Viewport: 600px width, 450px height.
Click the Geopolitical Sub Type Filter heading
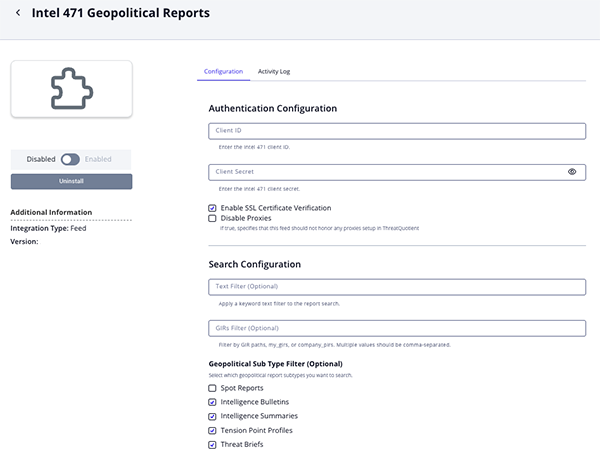tap(276, 364)
